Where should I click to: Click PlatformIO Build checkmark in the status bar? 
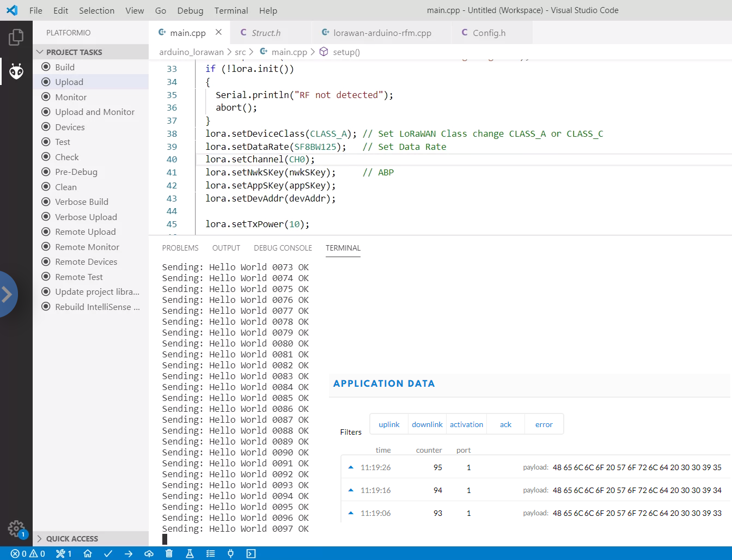coord(108,553)
